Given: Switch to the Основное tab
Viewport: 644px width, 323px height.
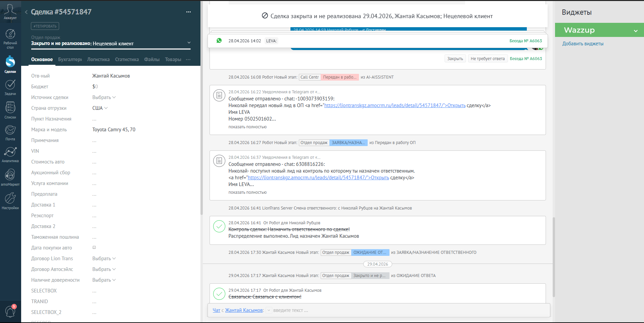Looking at the screenshot, I should (42, 59).
